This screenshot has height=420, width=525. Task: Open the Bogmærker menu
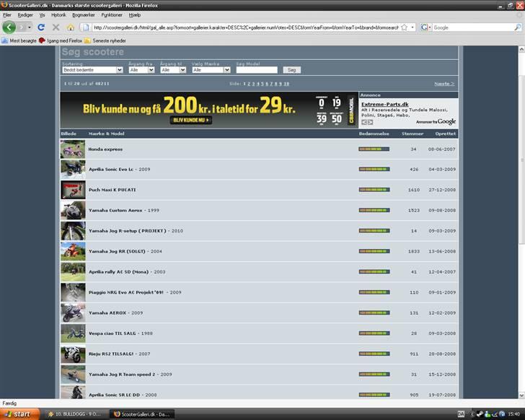pyautogui.click(x=83, y=14)
